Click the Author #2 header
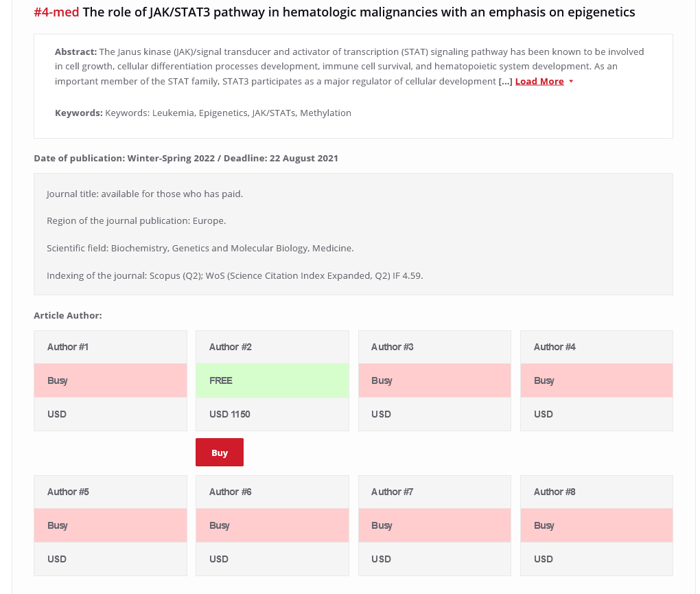Screen dimensions: 700x594 [272, 347]
